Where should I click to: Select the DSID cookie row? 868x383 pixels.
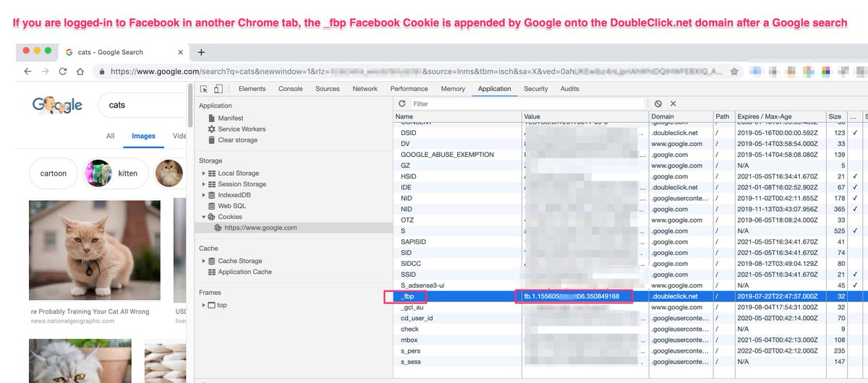click(631, 133)
